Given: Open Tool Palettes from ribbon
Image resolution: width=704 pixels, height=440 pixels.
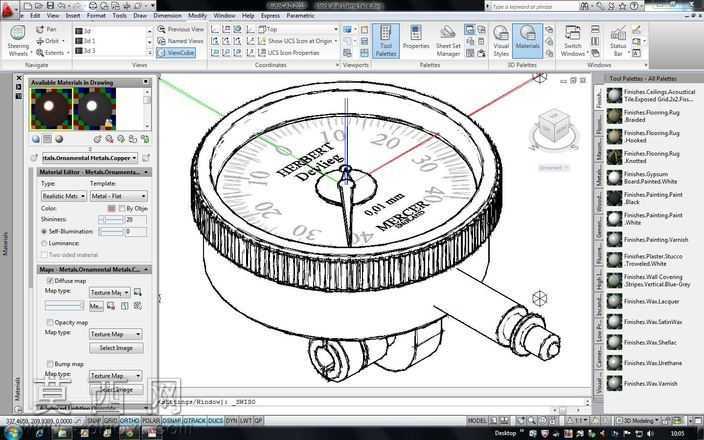Looking at the screenshot, I should 386,41.
